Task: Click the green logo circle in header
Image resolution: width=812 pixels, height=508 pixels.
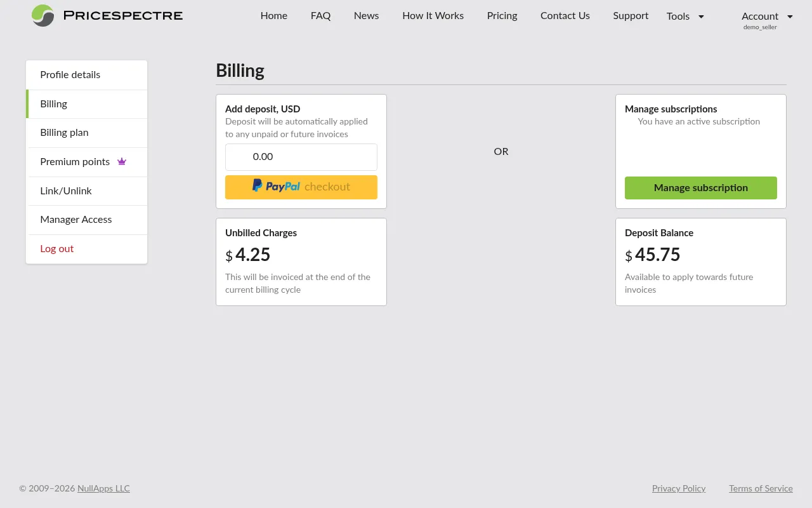Action: [43, 16]
